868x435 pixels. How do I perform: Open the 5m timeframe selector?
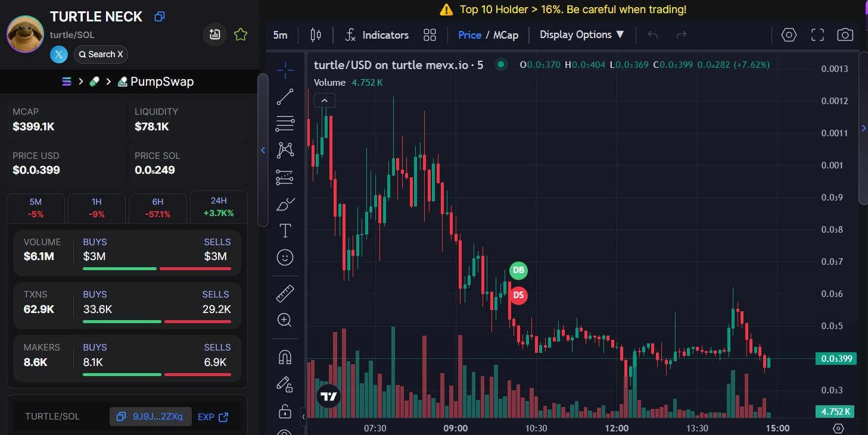pyautogui.click(x=280, y=35)
